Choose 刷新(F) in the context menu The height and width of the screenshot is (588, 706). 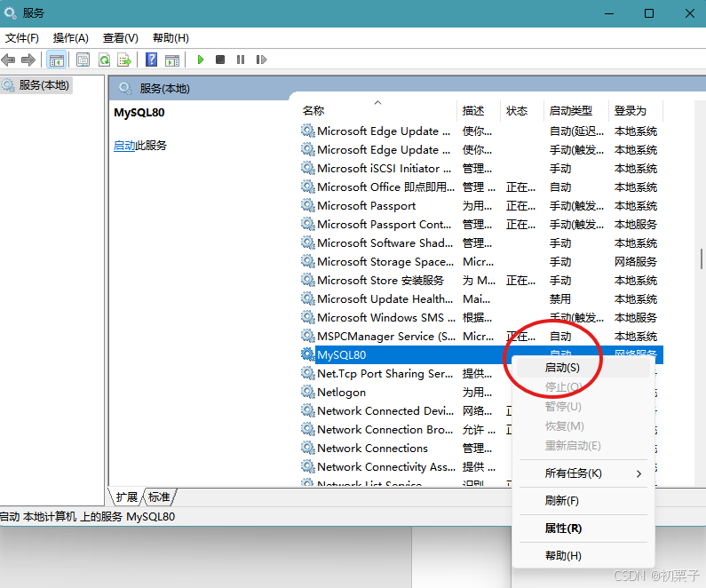coord(583,501)
